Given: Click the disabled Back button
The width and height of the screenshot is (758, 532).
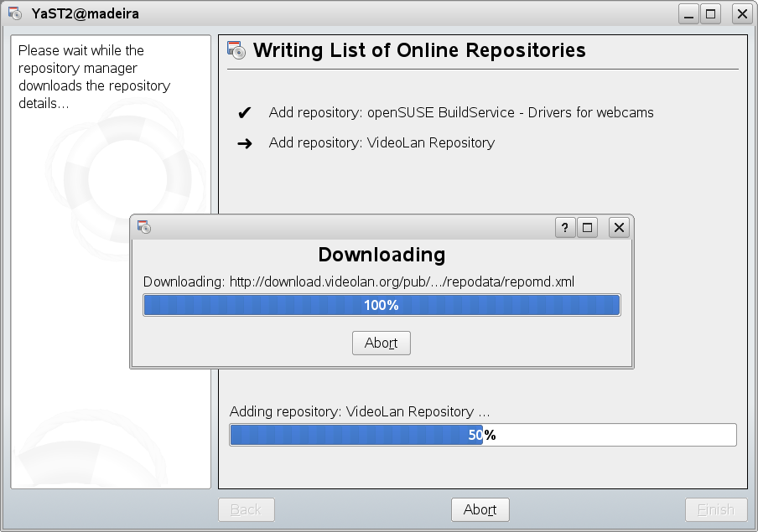Looking at the screenshot, I should (x=247, y=509).
